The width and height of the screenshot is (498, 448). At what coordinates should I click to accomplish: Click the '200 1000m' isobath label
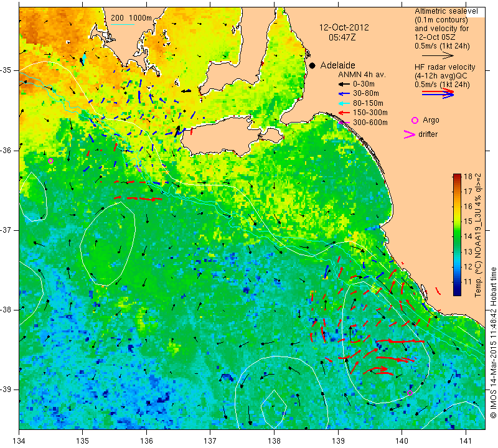131,18
